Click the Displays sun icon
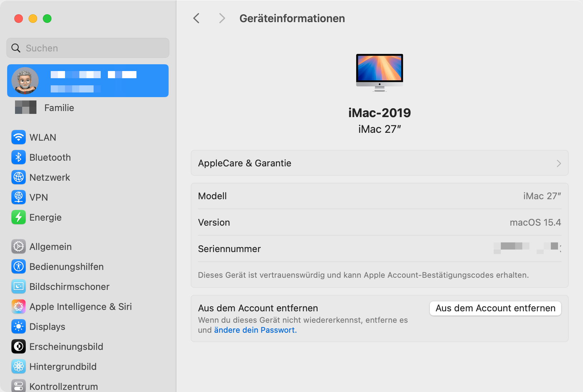 [19, 326]
